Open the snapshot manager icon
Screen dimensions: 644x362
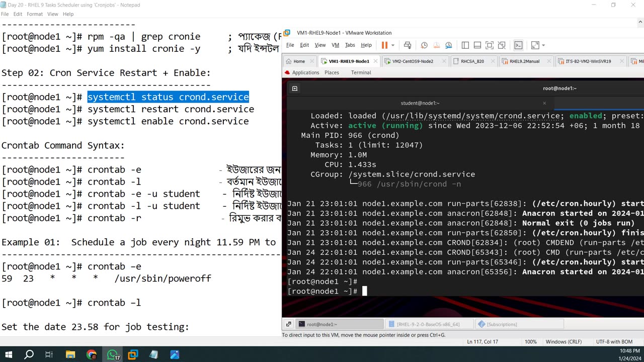449,45
